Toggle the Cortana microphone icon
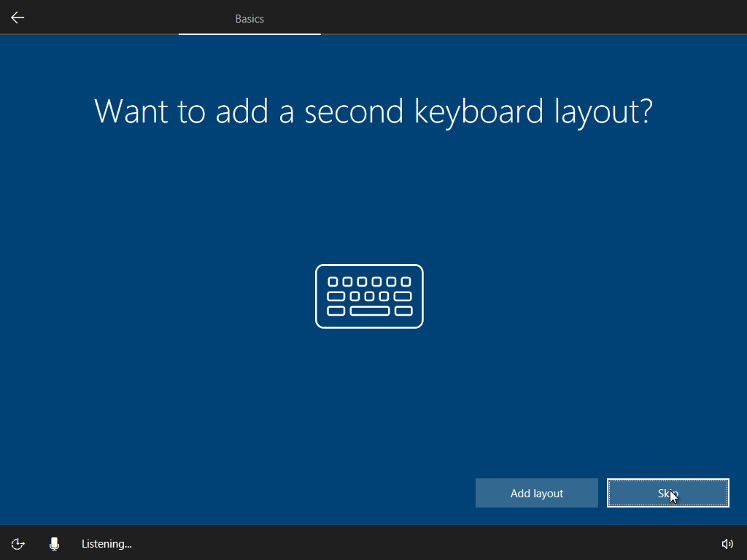Image resolution: width=747 pixels, height=560 pixels. pyautogui.click(x=54, y=543)
